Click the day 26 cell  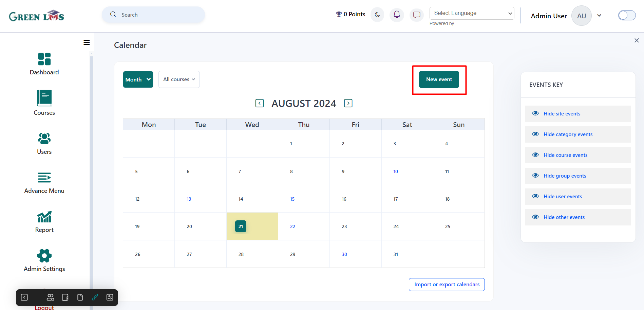149,254
